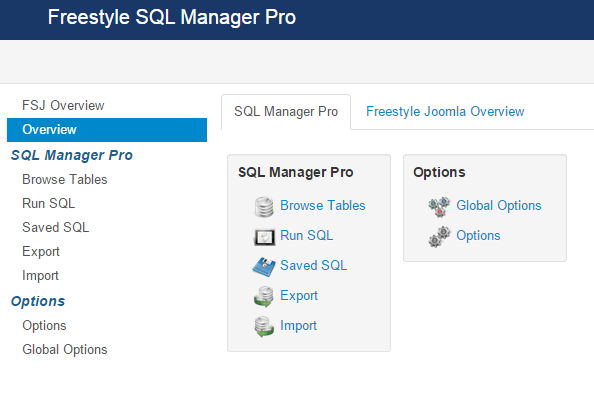Viewport: 594px width, 402px height.
Task: Click the Export database arrow icon
Action: click(264, 296)
